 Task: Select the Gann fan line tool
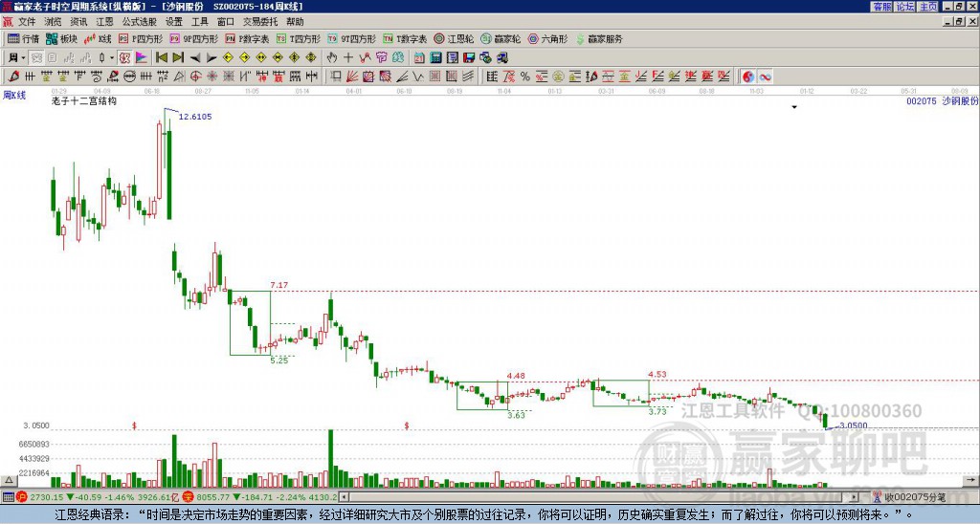(x=352, y=76)
